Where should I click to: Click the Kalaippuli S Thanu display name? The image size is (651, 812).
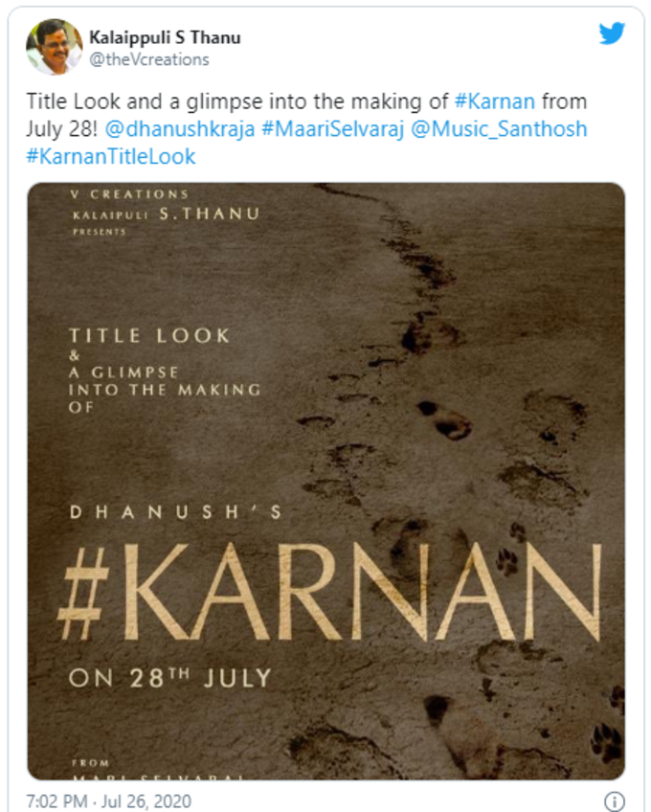click(x=165, y=37)
